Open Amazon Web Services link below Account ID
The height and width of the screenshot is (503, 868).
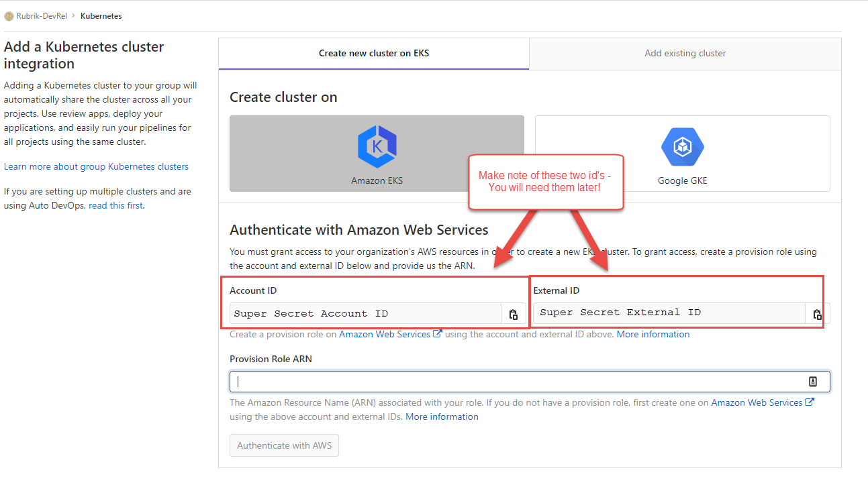390,334
